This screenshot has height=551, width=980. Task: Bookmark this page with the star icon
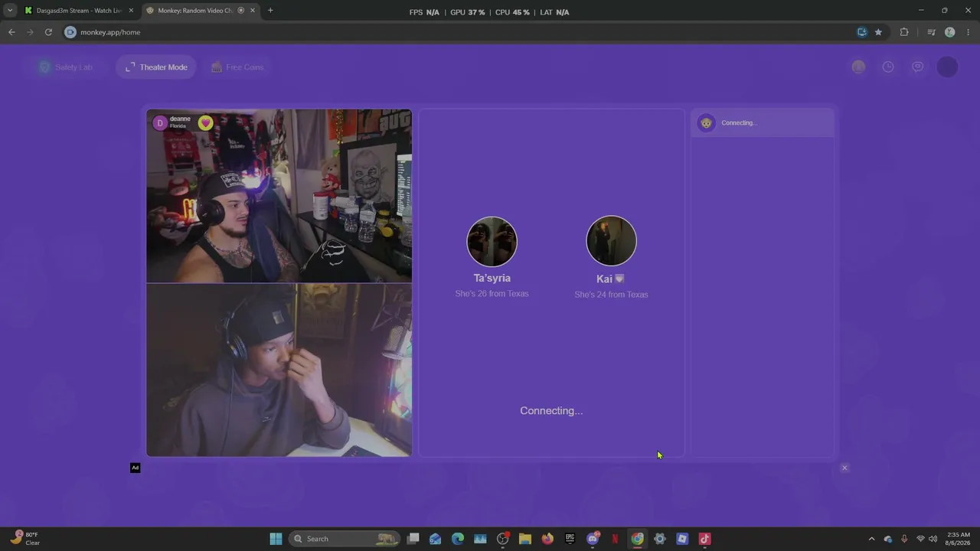[878, 32]
